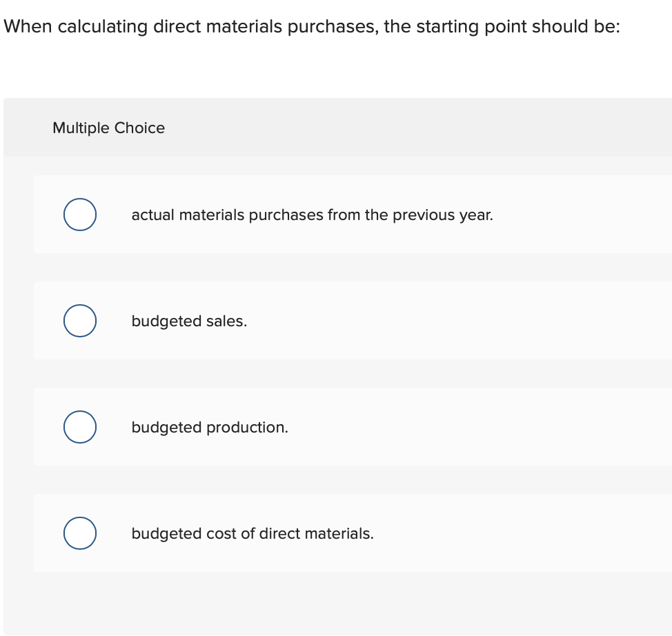The height and width of the screenshot is (636, 672).
Task: Click the words 'direct materials.' in the last option
Action: pos(316,534)
